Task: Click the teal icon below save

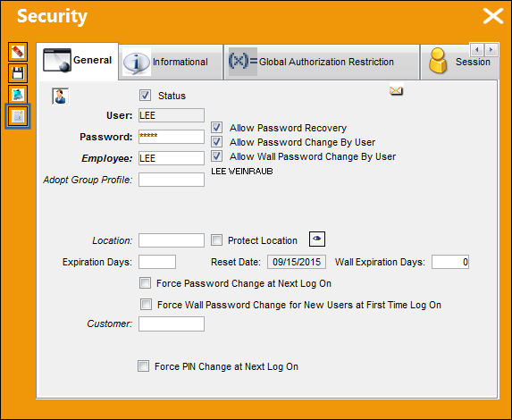Action: click(x=18, y=95)
